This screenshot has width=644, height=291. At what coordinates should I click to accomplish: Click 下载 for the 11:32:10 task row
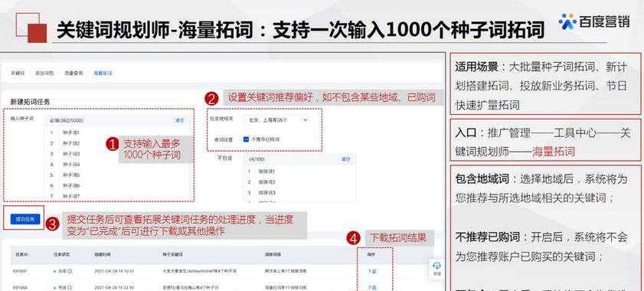tap(371, 287)
